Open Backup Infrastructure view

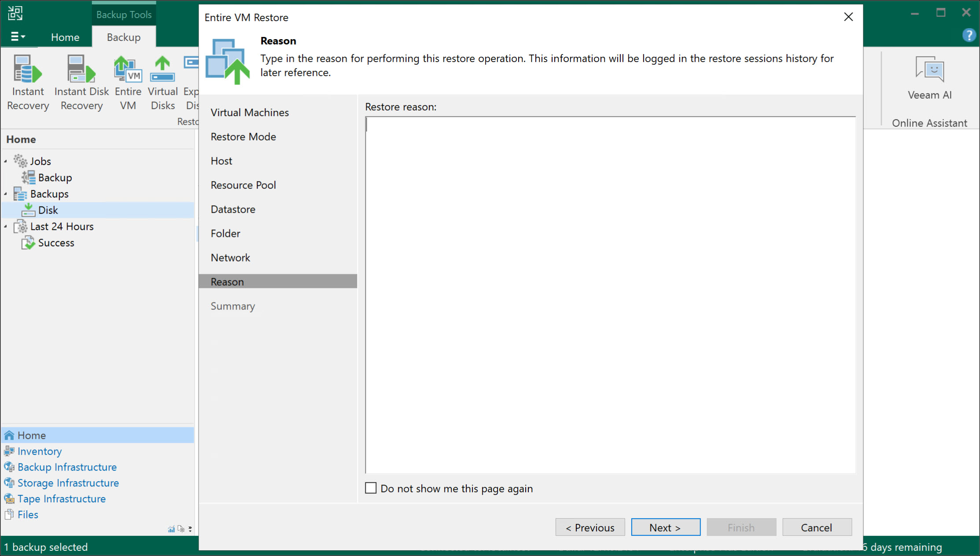point(67,467)
